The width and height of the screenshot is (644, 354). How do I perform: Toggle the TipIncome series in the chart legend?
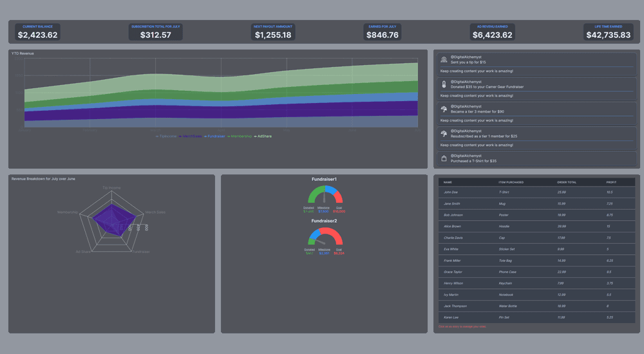(166, 136)
